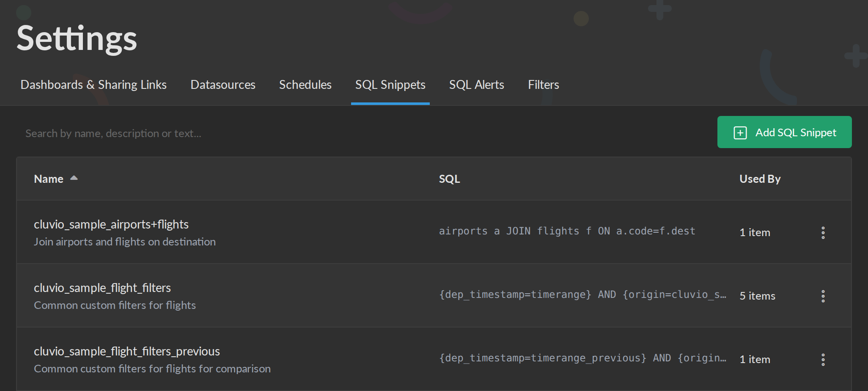
Task: Click 'Common custom filters for flights for comparison'
Action: click(x=152, y=369)
